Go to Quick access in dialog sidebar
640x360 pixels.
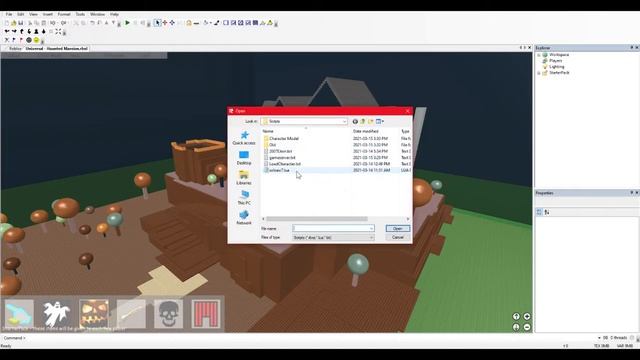tap(244, 138)
